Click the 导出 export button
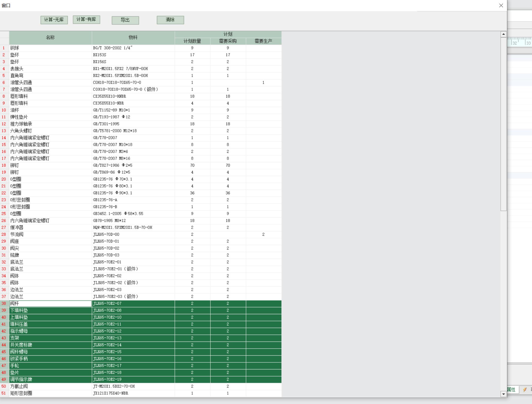Screen dimensions: 532x404 coord(125,20)
